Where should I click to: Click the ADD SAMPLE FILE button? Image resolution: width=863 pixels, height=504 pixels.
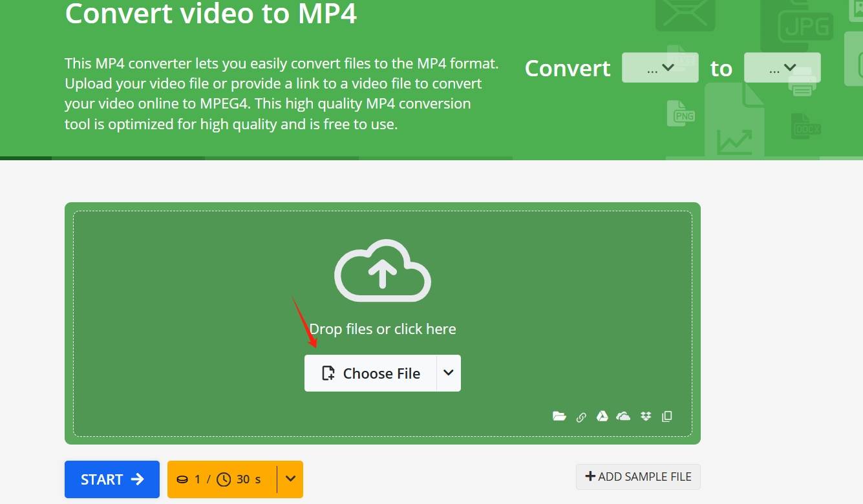pos(638,476)
